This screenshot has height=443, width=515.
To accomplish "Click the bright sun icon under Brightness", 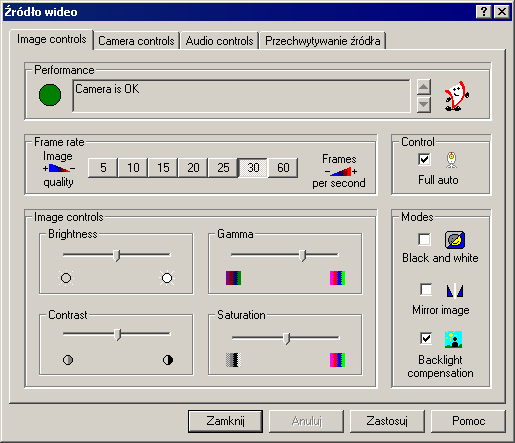I will tap(167, 278).
